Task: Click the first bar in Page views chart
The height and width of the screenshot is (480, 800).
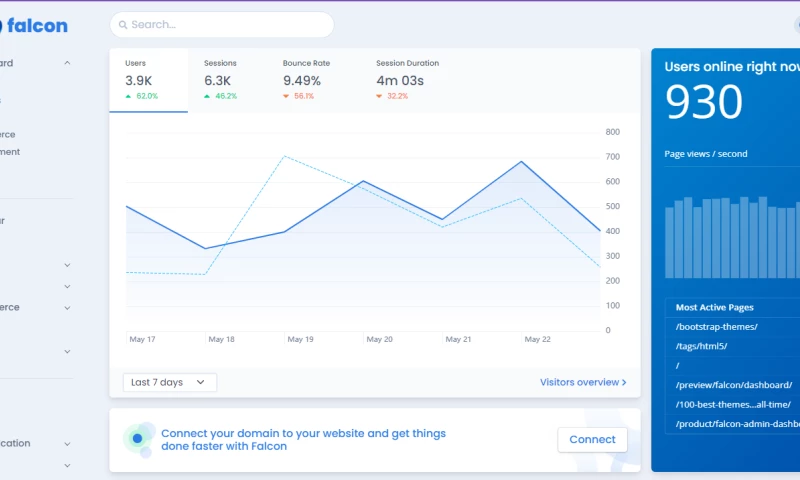Action: point(669,242)
